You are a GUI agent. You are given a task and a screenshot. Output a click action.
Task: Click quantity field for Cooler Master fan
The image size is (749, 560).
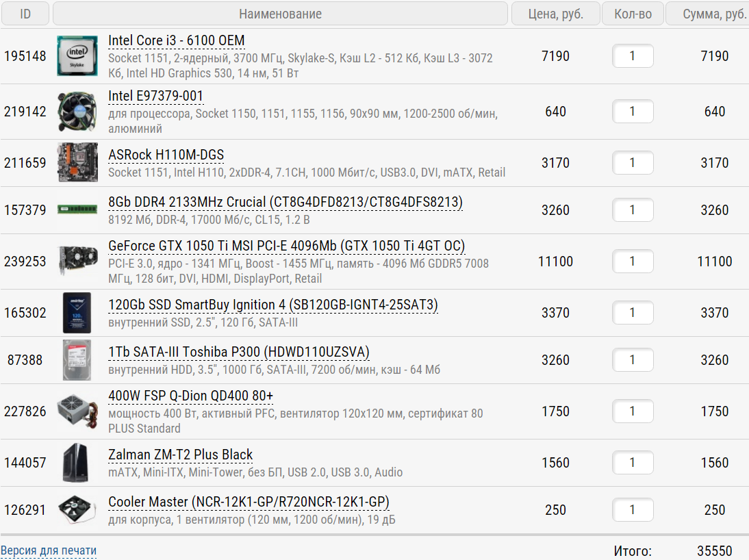633,510
